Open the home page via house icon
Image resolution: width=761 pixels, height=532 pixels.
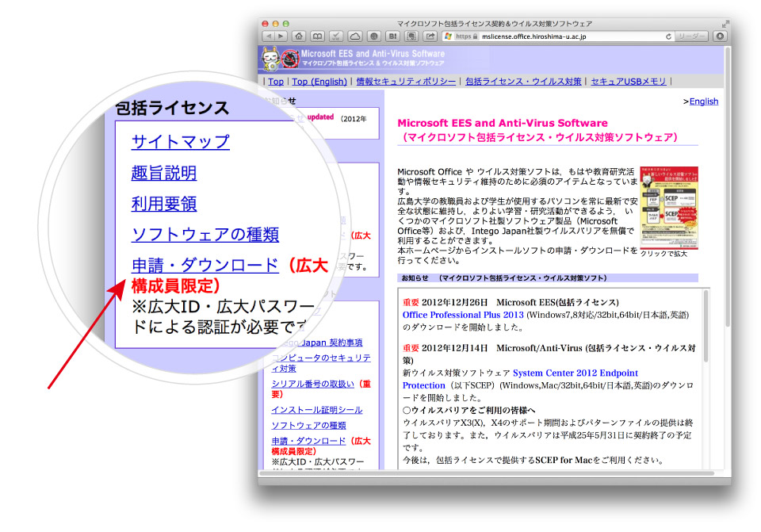[x=299, y=36]
